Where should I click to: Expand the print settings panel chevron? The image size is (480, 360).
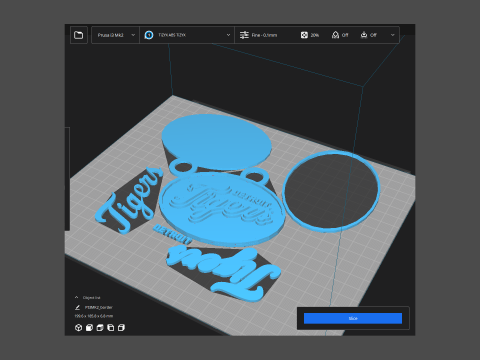click(392, 35)
